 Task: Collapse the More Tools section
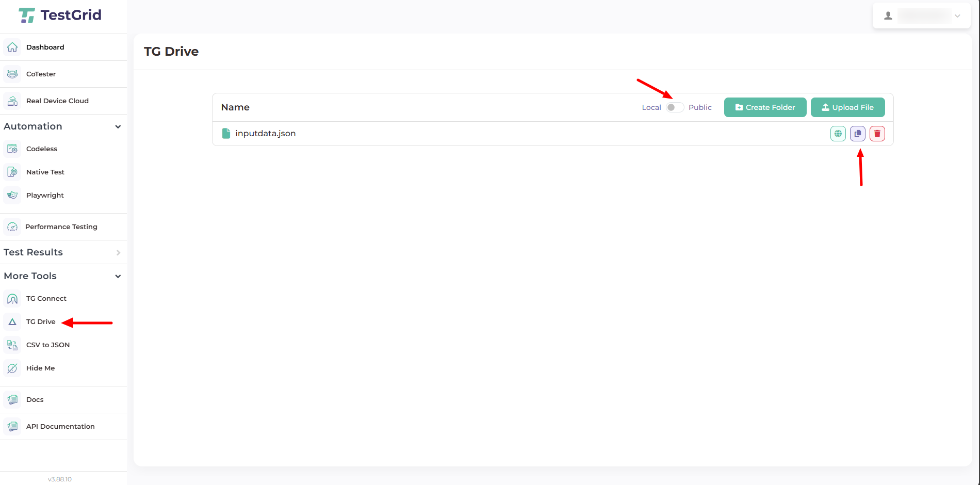point(118,277)
